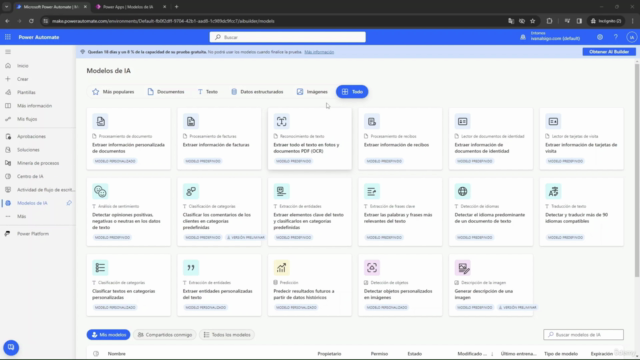Click the text translation icon
Image resolution: width=640 pixels, height=360 pixels.
click(x=553, y=191)
